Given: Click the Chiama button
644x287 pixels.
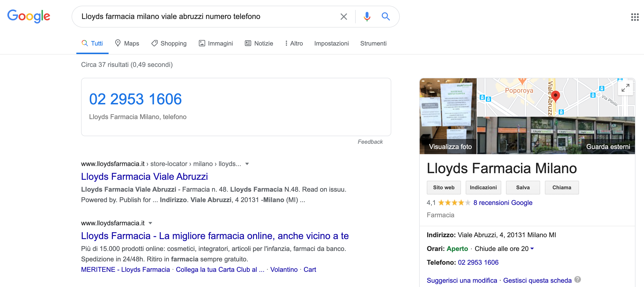Looking at the screenshot, I should click(561, 188).
